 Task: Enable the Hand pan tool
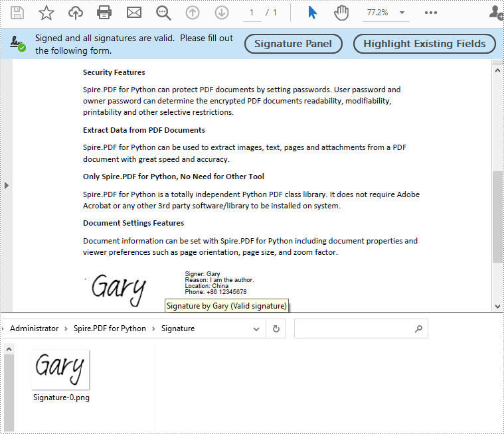click(341, 13)
